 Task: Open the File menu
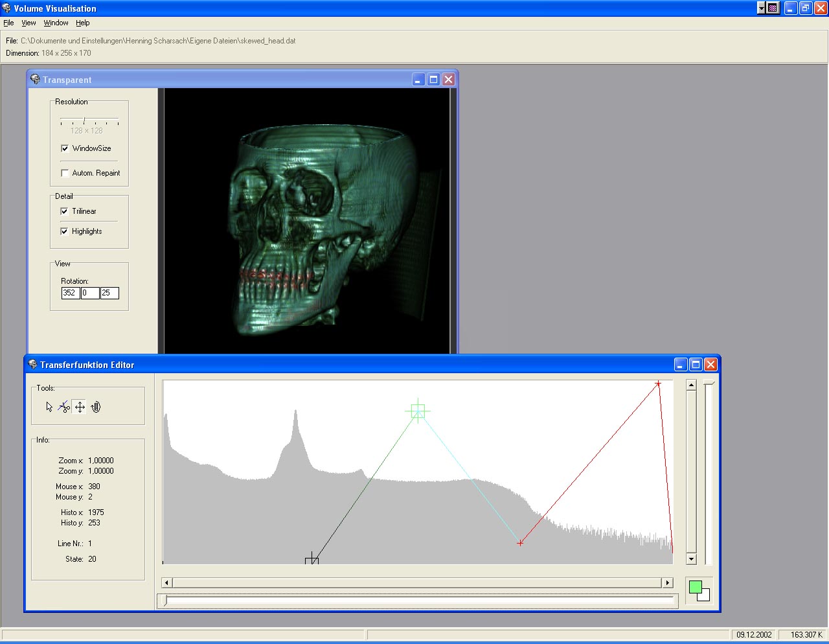click(8, 23)
